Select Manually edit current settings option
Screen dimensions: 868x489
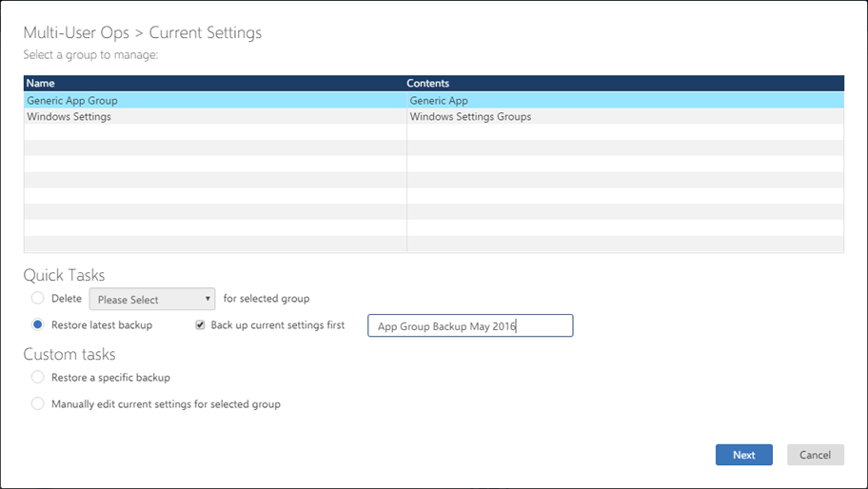38,403
